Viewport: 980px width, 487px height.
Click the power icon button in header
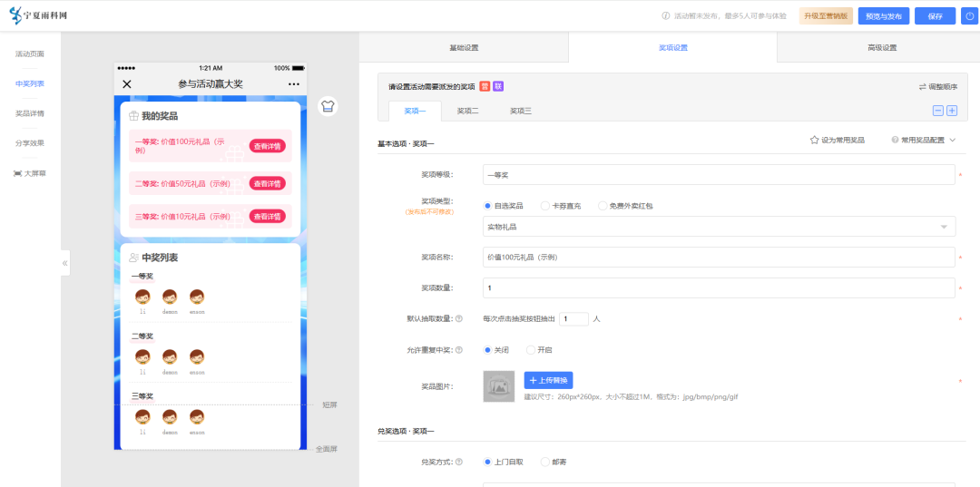pyautogui.click(x=967, y=16)
